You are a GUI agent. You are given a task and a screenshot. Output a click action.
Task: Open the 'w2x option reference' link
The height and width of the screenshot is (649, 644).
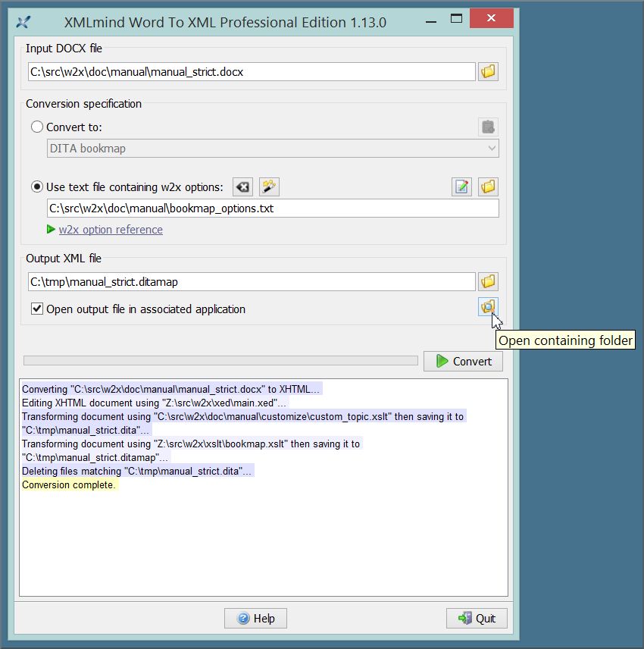point(111,230)
